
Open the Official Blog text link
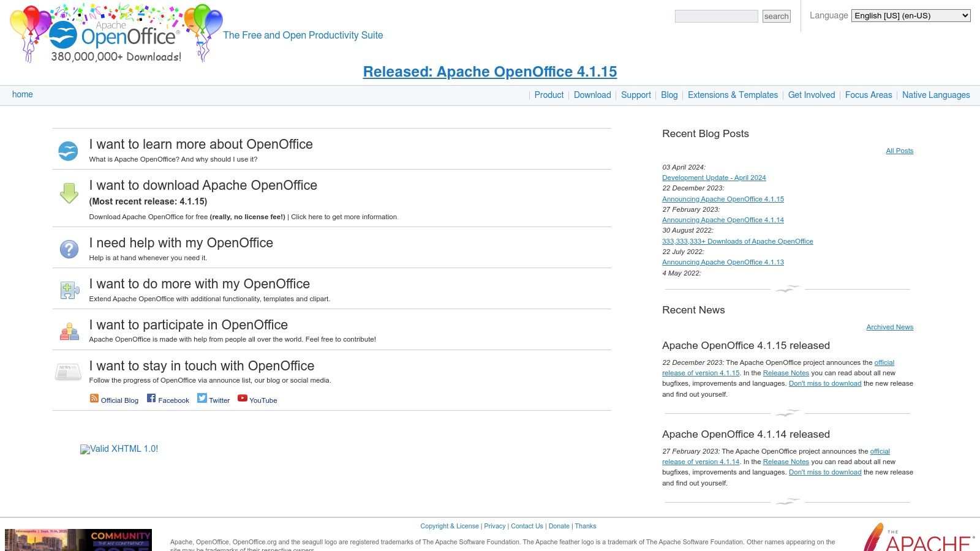point(119,400)
